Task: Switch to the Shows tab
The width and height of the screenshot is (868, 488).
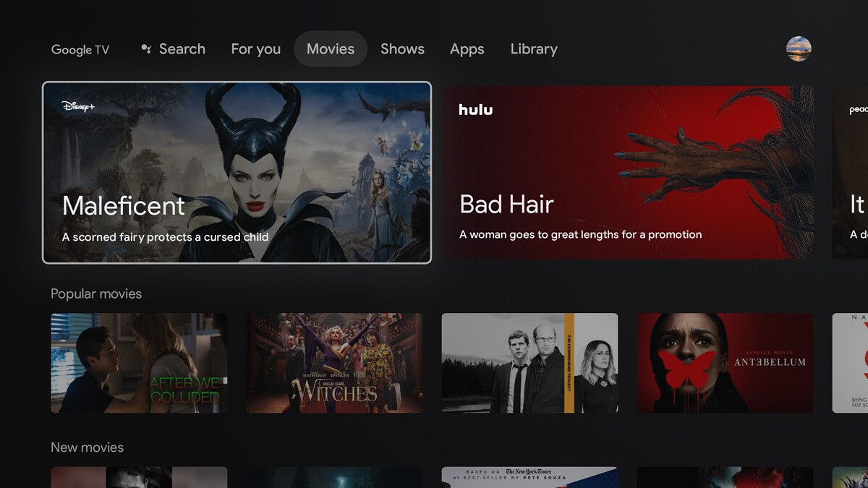Action: click(x=402, y=48)
